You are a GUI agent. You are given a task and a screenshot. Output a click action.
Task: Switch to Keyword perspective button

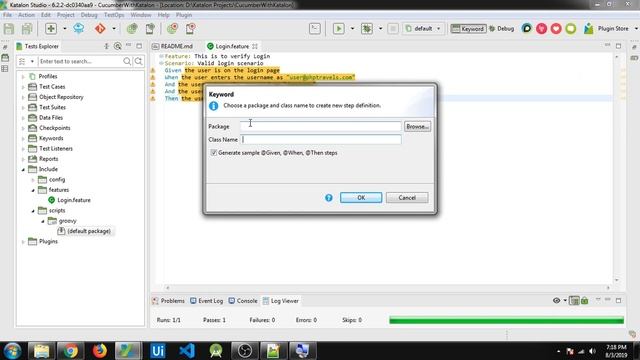click(468, 29)
